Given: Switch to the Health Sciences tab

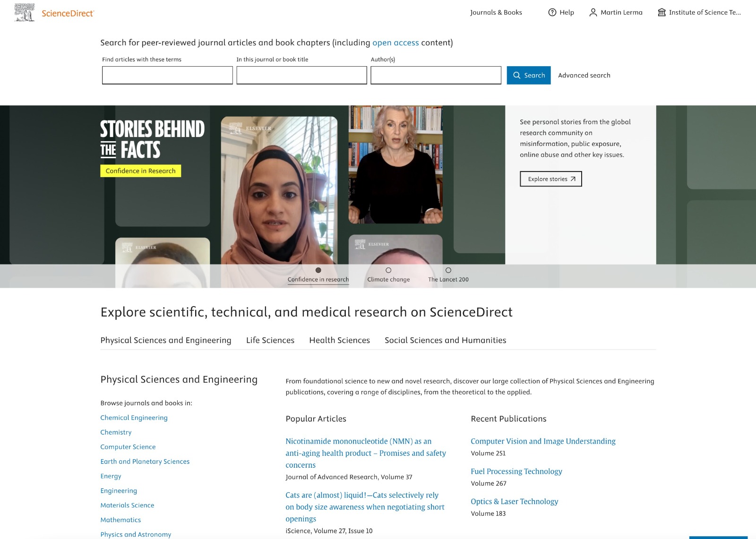Looking at the screenshot, I should coord(339,340).
